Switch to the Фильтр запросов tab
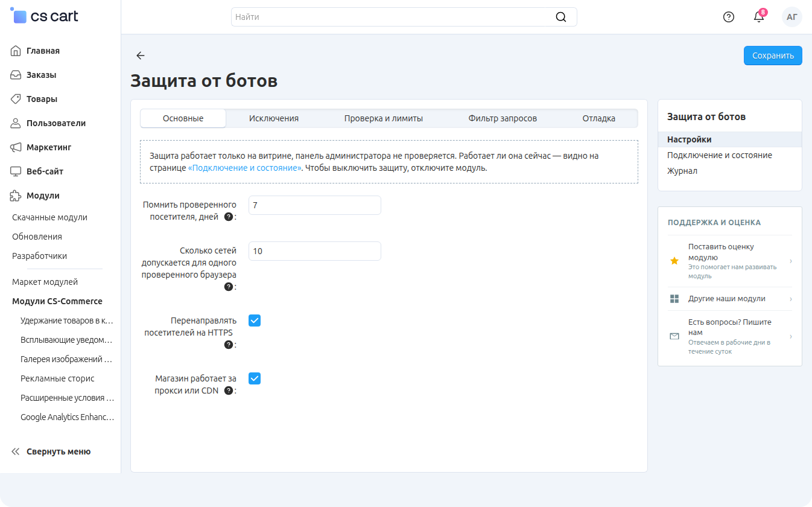Screen dimensions: 812x507 tap(503, 118)
